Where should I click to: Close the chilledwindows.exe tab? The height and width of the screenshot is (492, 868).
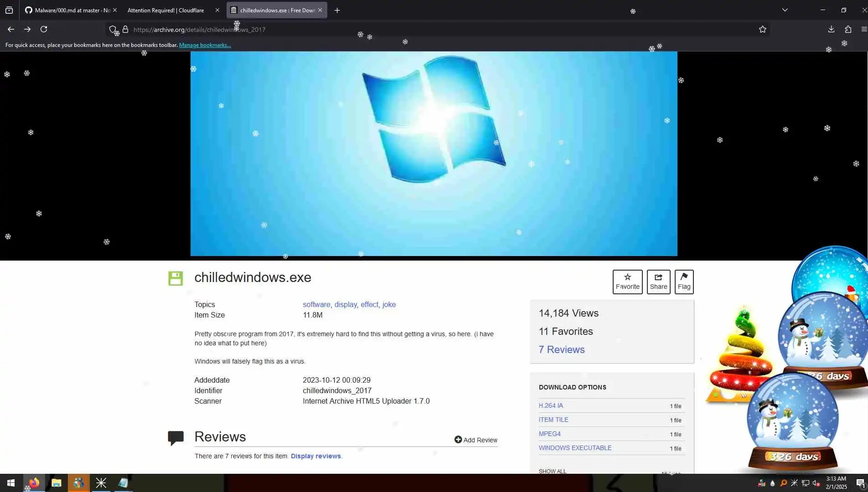point(320,10)
